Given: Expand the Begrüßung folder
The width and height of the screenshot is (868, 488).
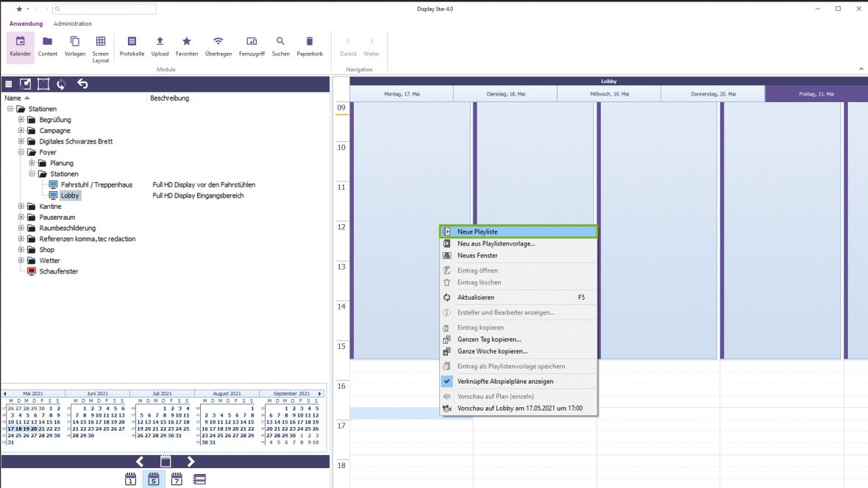Looking at the screenshot, I should (21, 120).
